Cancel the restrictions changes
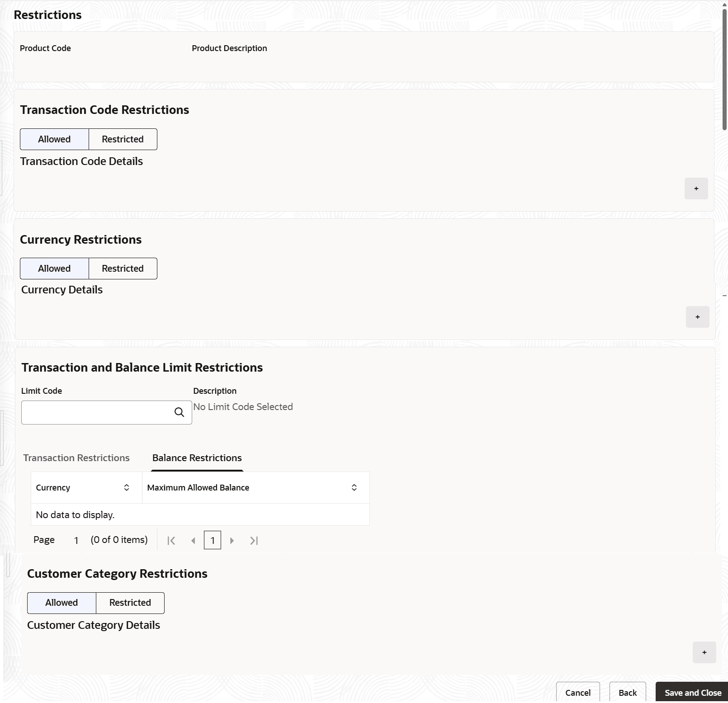 click(x=577, y=692)
